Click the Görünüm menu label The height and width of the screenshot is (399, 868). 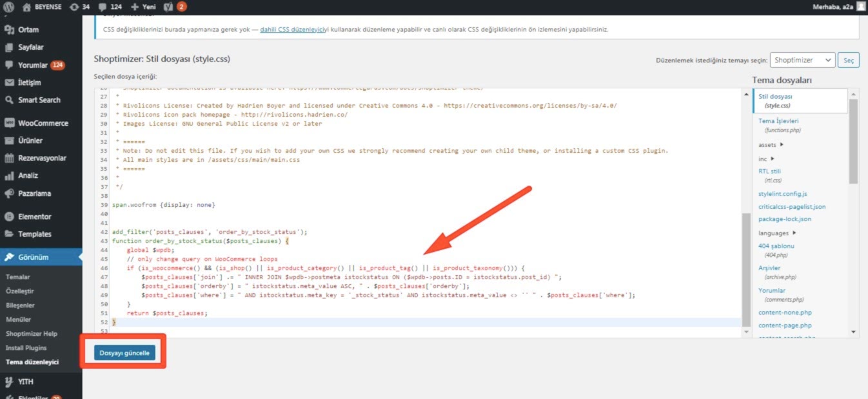[34, 257]
